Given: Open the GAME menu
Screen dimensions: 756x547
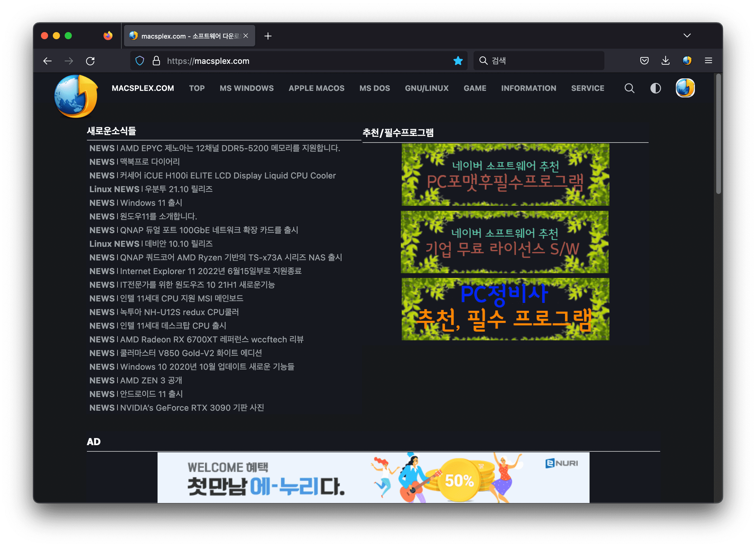Looking at the screenshot, I should point(475,88).
